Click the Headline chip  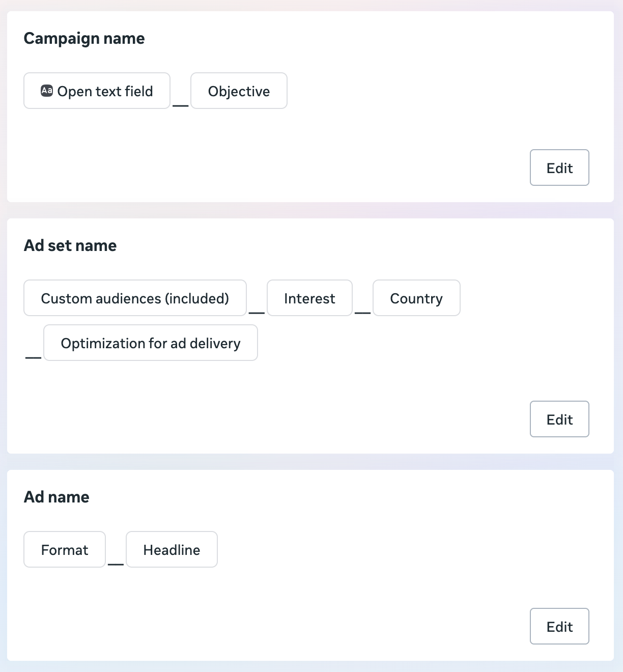coord(172,550)
